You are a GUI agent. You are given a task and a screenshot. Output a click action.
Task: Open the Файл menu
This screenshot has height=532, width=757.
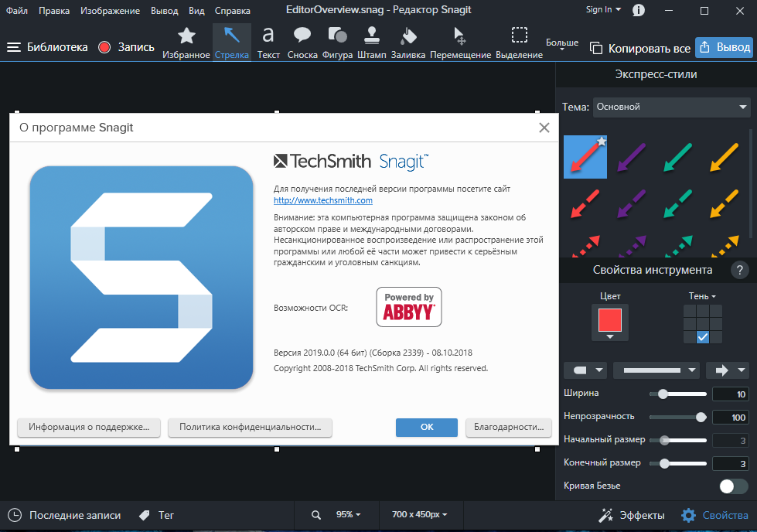[17, 10]
